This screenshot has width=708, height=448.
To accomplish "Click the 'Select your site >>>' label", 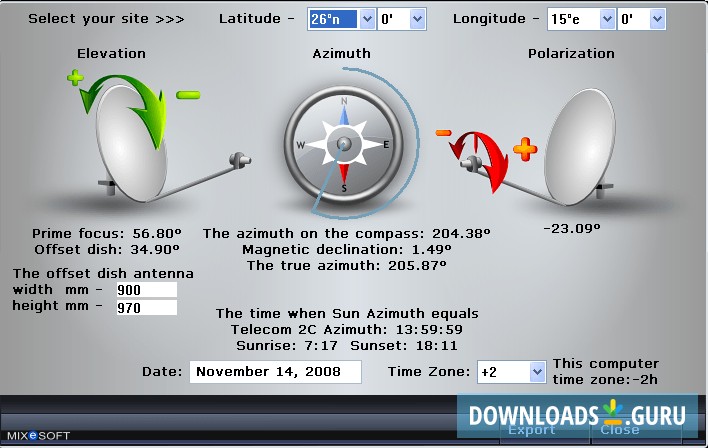I will click(106, 19).
